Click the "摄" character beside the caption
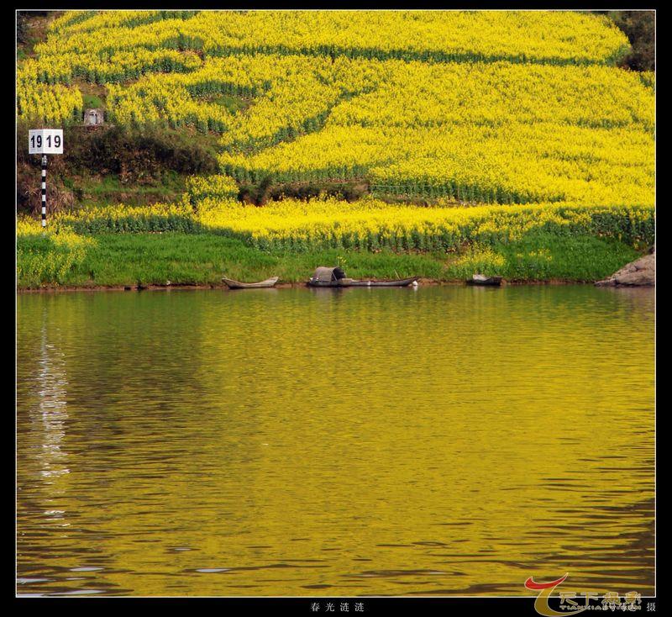Image resolution: width=672 pixels, height=617 pixels. pos(650,607)
